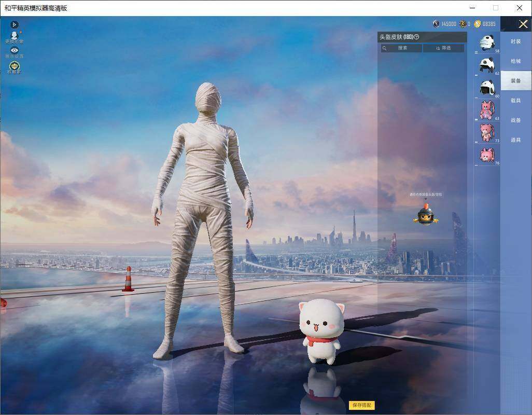Switch to the 道具 items tab

pos(516,140)
